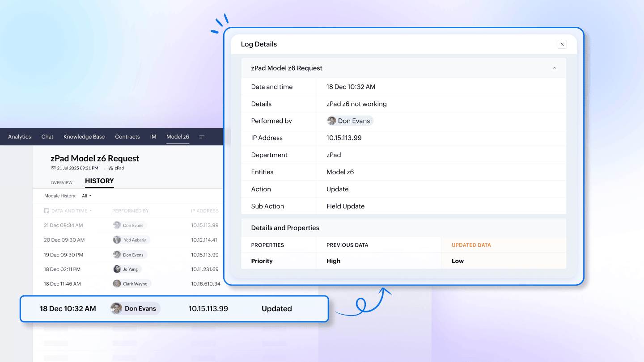The height and width of the screenshot is (362, 644).
Task: Open the more tabs overflow icon
Action: click(202, 137)
